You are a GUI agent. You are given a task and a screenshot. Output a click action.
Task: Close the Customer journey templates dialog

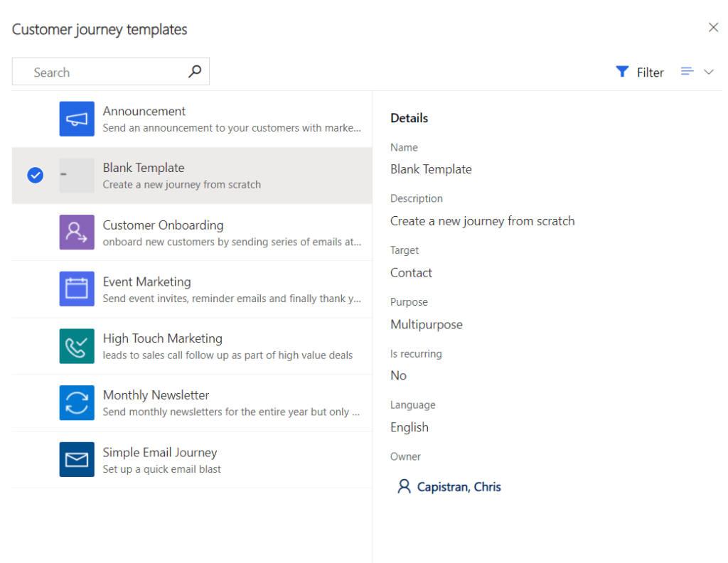[713, 28]
